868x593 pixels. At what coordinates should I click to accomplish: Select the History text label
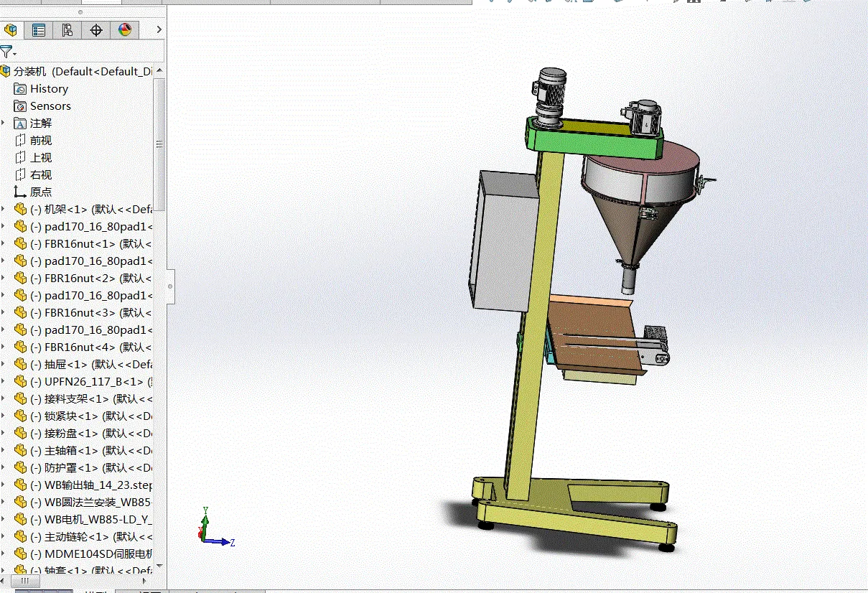coord(49,89)
